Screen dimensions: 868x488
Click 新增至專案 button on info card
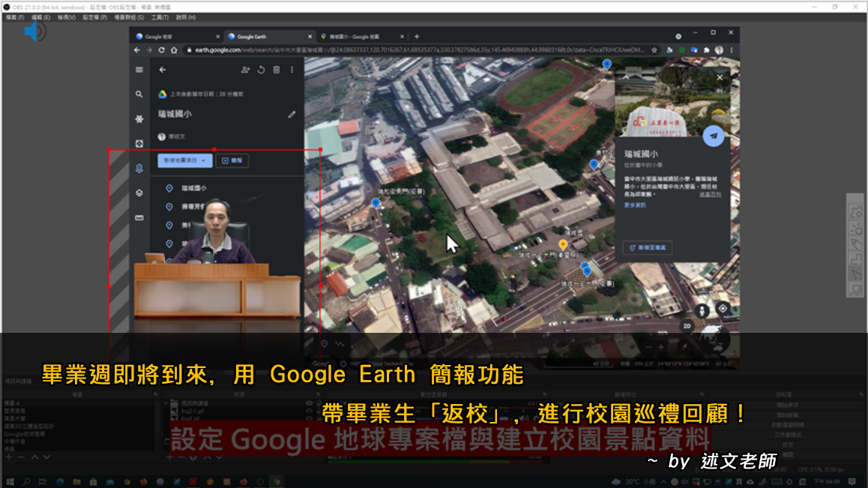tap(648, 247)
